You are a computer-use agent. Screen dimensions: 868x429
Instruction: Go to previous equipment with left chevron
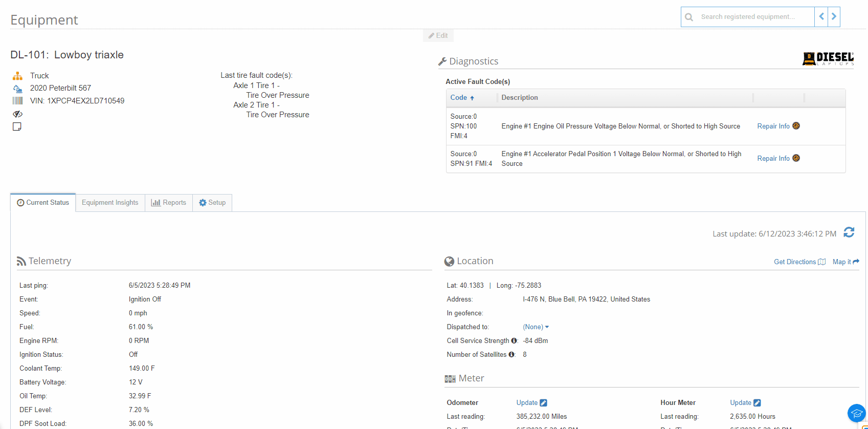(821, 17)
